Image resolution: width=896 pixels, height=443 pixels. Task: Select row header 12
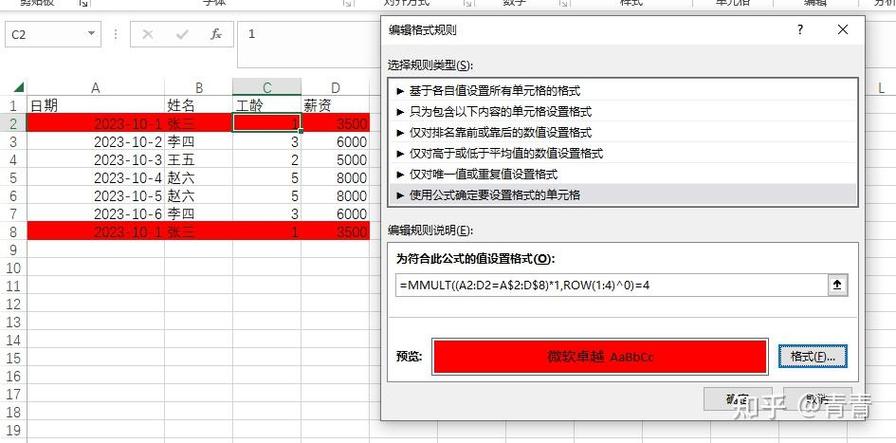(x=14, y=304)
